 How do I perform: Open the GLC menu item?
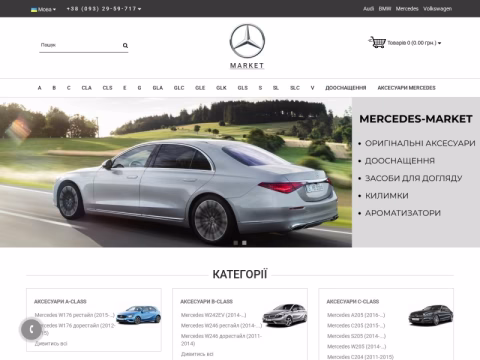point(179,88)
